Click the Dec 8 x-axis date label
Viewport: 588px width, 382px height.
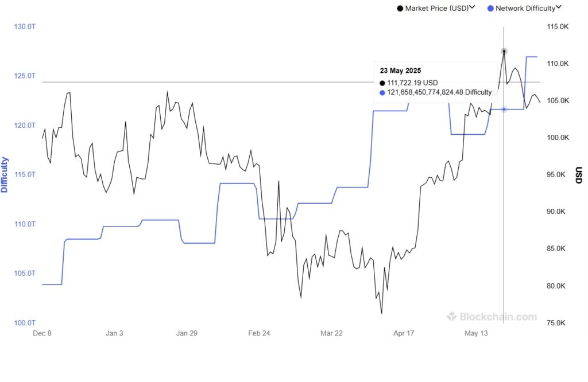[x=42, y=333]
